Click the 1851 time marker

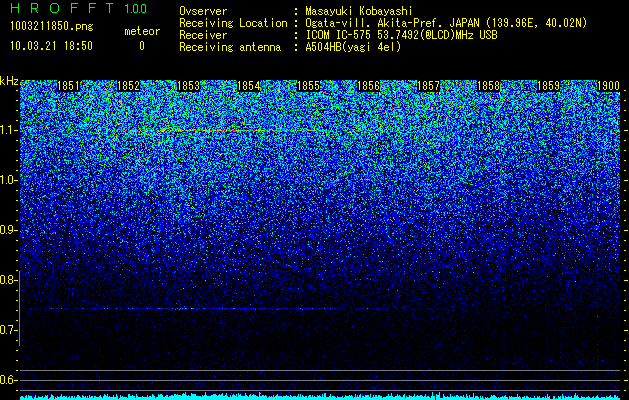coord(69,86)
